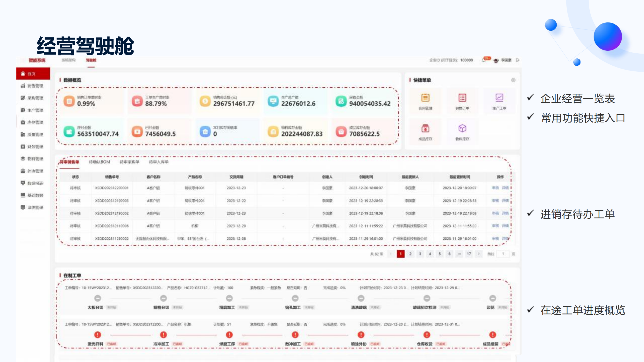This screenshot has width=644, height=362.
Task: Click the 玻璃初次检测 step node
Action: tap(427, 298)
